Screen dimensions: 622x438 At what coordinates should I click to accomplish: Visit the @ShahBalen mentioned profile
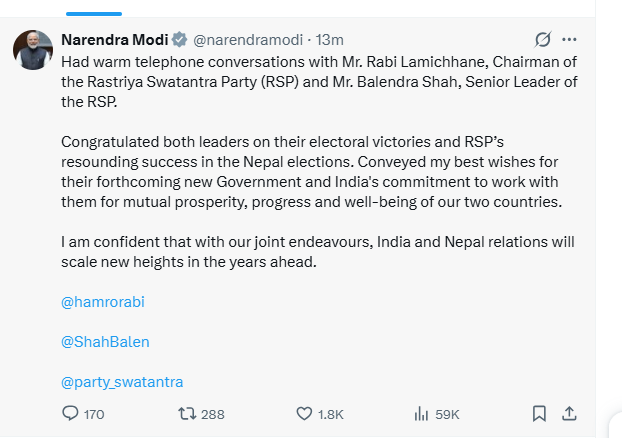point(105,341)
